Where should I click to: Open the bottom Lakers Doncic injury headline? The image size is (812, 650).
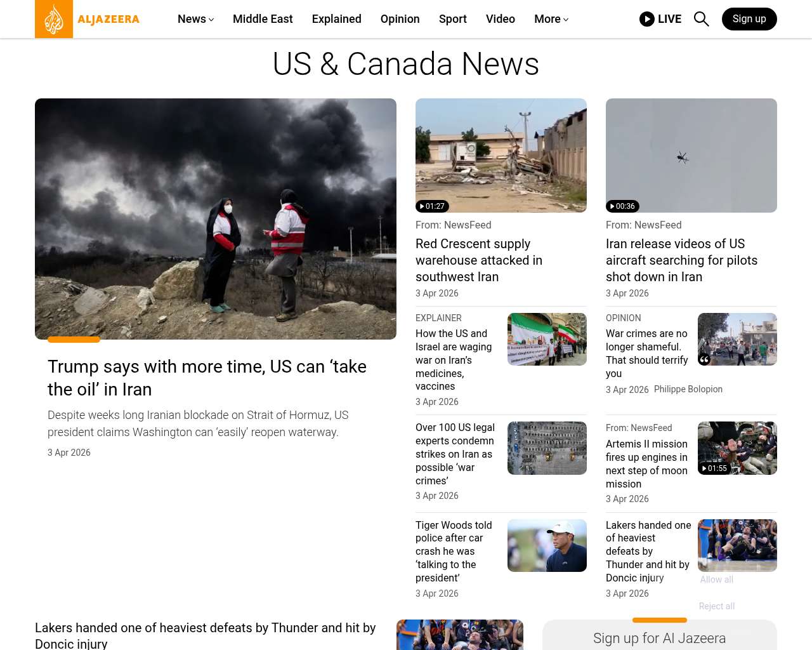pyautogui.click(x=206, y=635)
